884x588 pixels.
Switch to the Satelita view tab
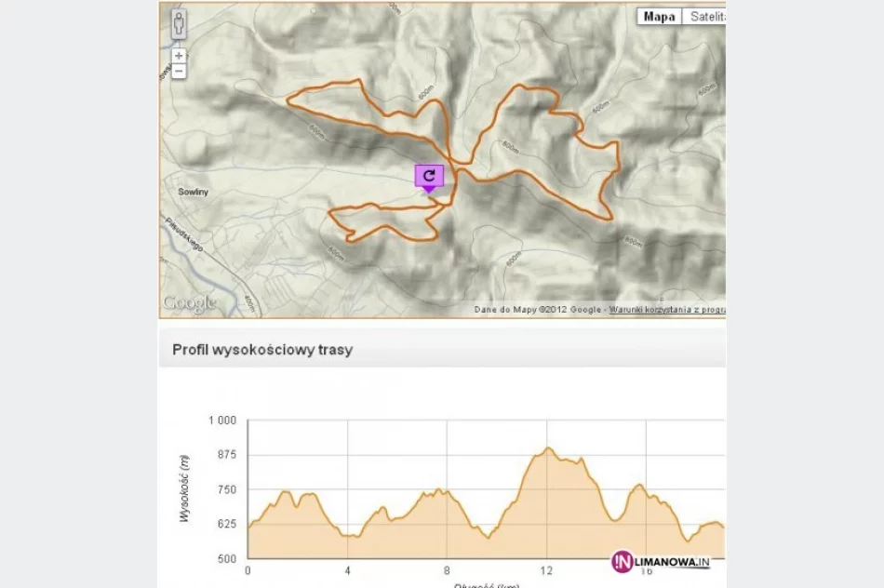pyautogui.click(x=705, y=17)
